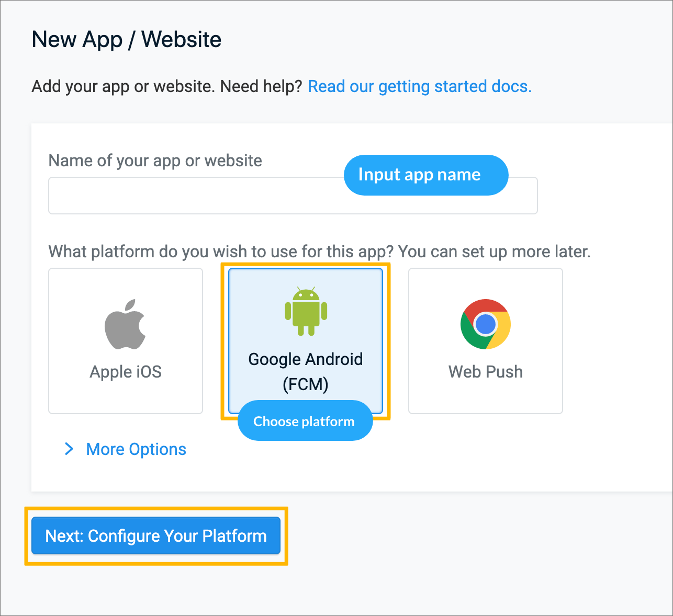
Task: Click Next: Configure Your Platform button
Action: click(x=156, y=535)
